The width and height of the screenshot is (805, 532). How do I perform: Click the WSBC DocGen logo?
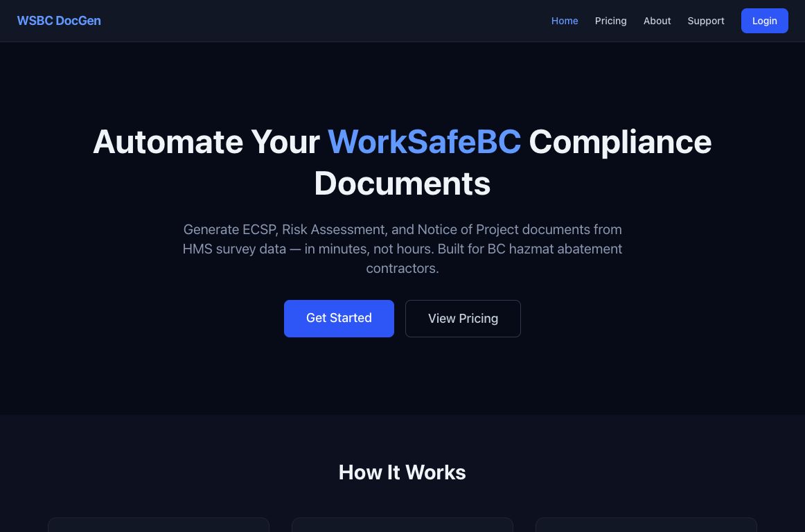click(59, 21)
